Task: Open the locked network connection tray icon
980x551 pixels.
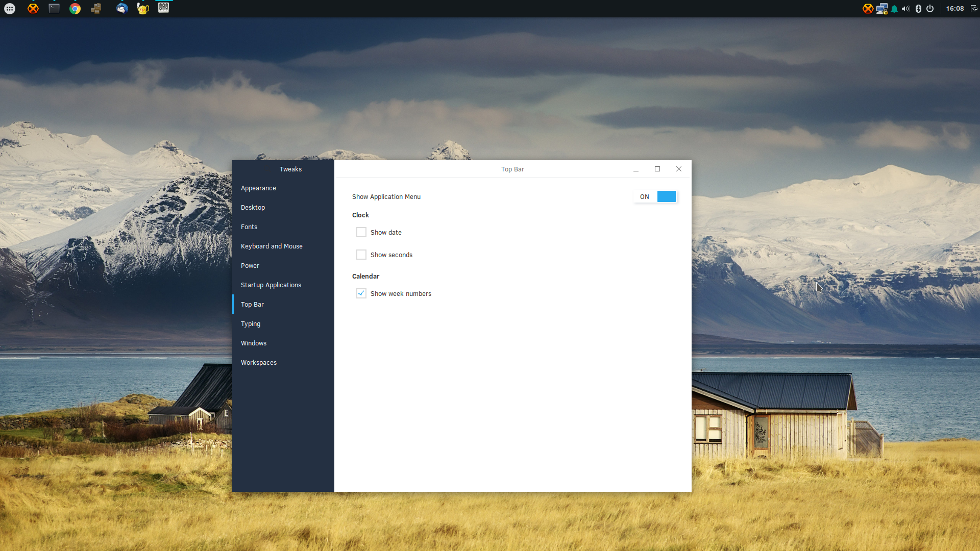Action: [881, 9]
